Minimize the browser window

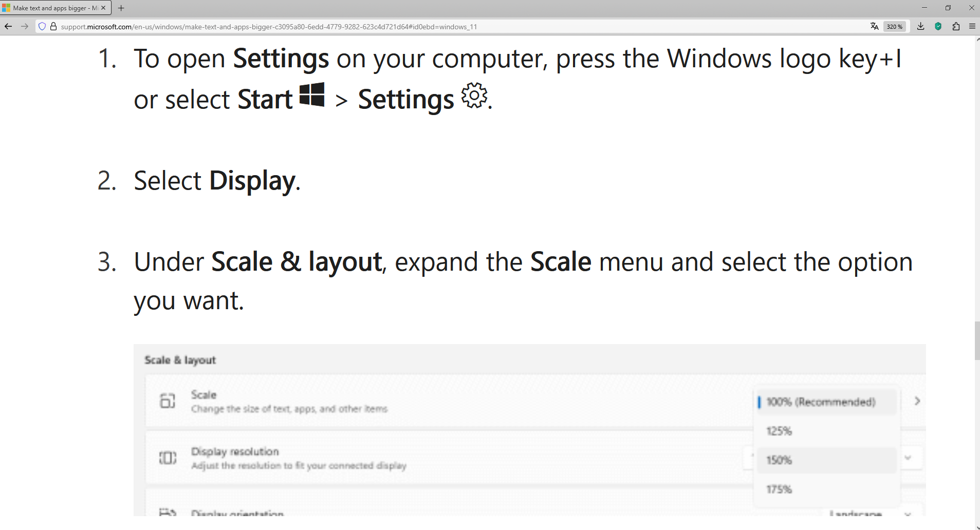point(924,8)
